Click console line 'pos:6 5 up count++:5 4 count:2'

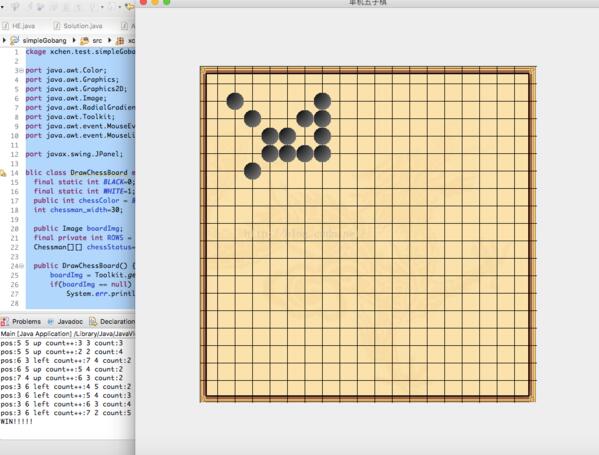coord(62,369)
